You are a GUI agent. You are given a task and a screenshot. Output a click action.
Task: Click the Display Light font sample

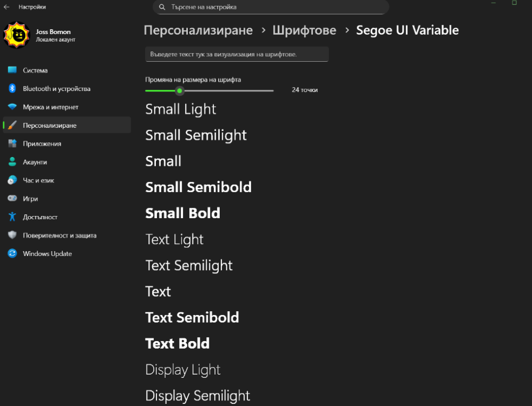[183, 370]
